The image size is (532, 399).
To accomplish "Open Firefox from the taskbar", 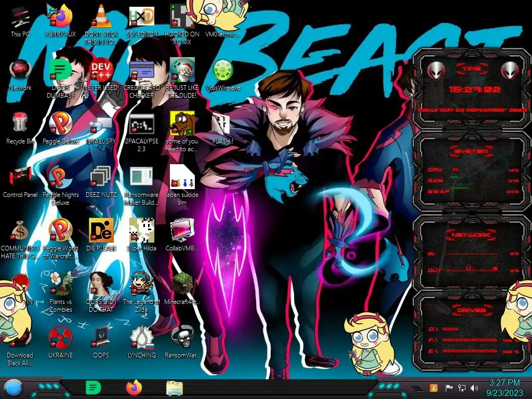I will (134, 388).
